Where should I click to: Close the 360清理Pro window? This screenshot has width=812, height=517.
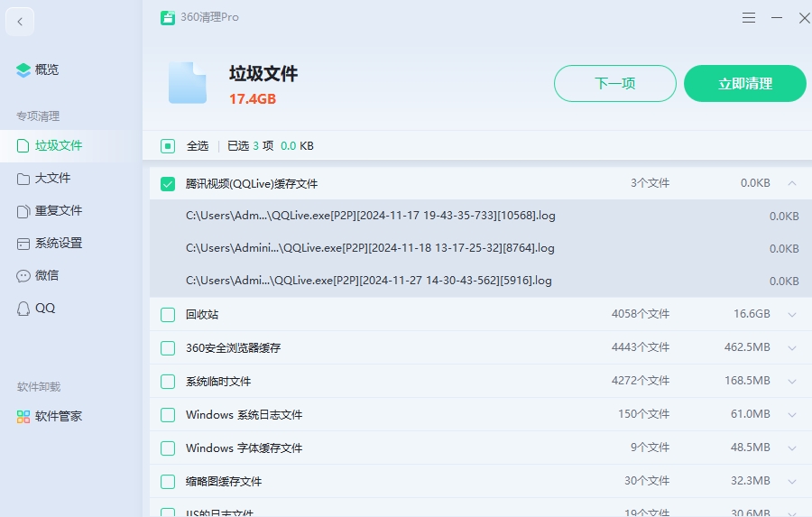[x=804, y=18]
